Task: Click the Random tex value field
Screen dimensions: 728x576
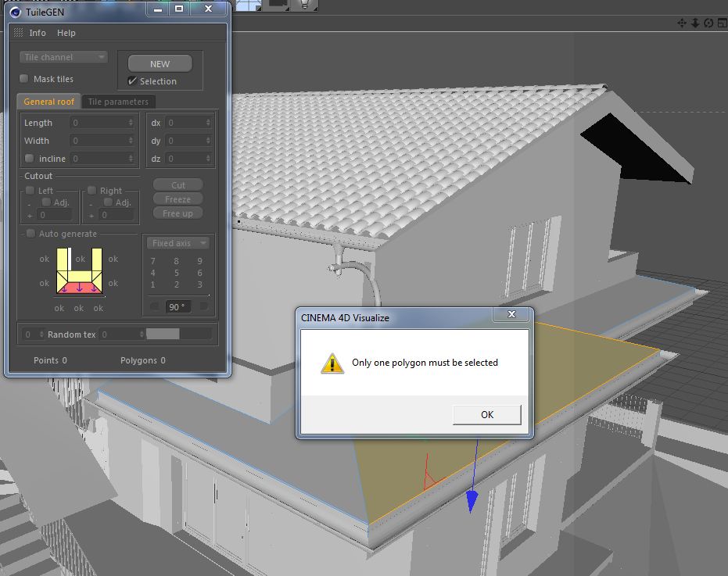Action: (x=122, y=335)
